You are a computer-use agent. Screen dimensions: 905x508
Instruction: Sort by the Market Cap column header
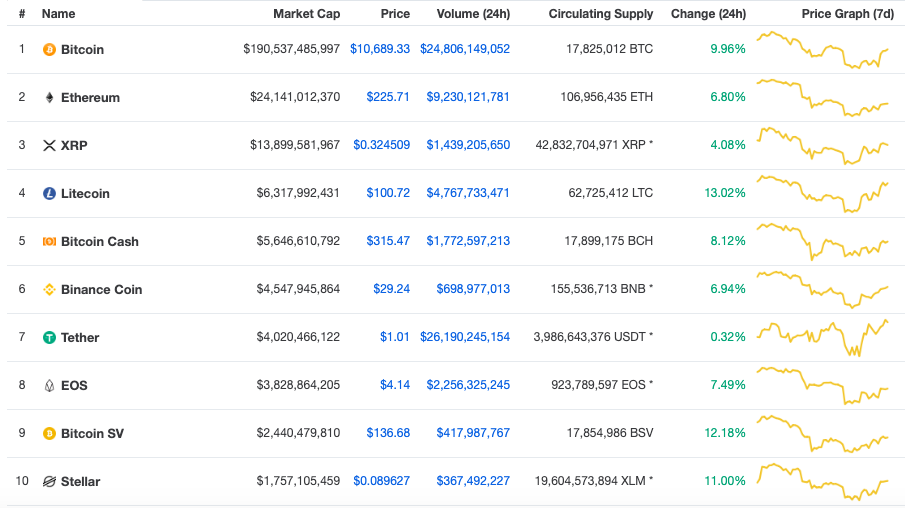306,14
